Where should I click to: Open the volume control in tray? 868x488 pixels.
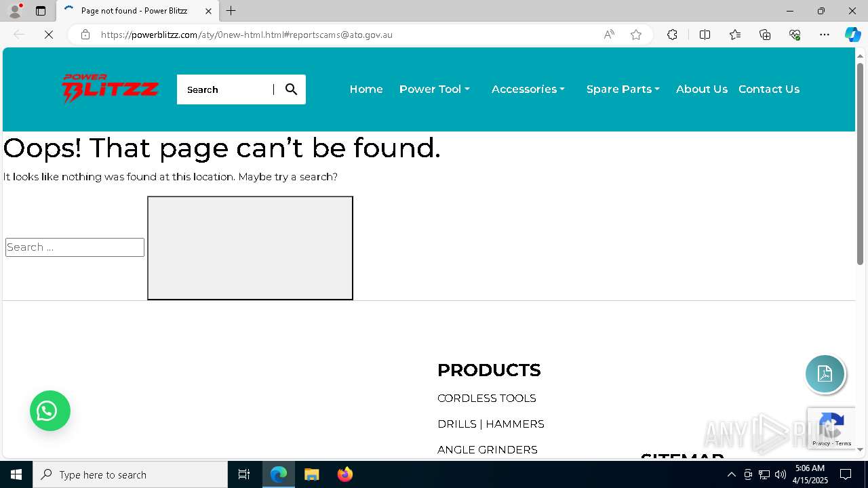[781, 474]
